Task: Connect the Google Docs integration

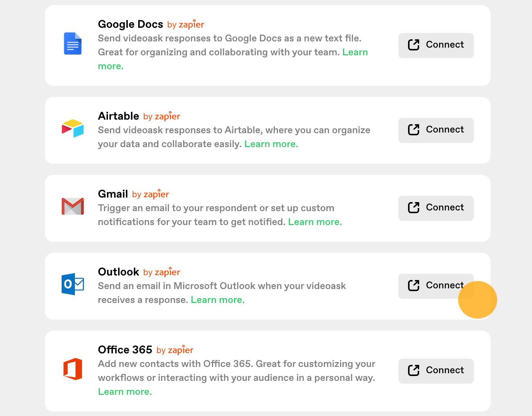Action: [436, 45]
